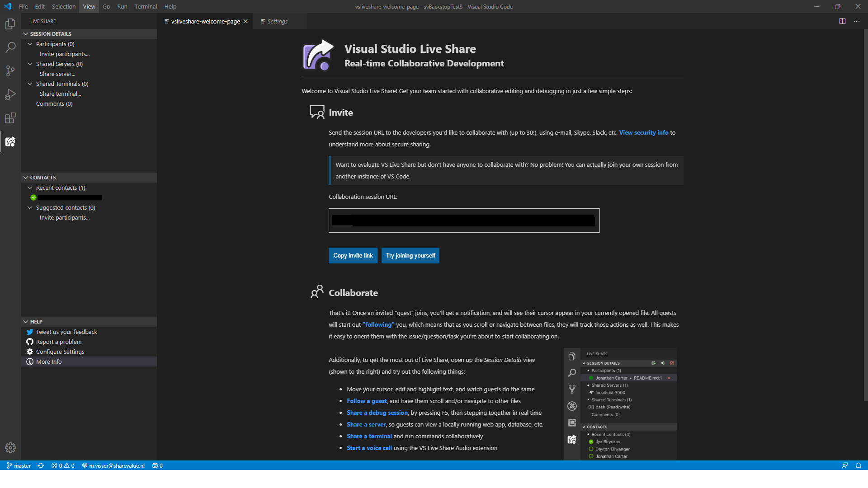Collapse the Participants (0) node
This screenshot has width=868, height=488.
(x=30, y=44)
